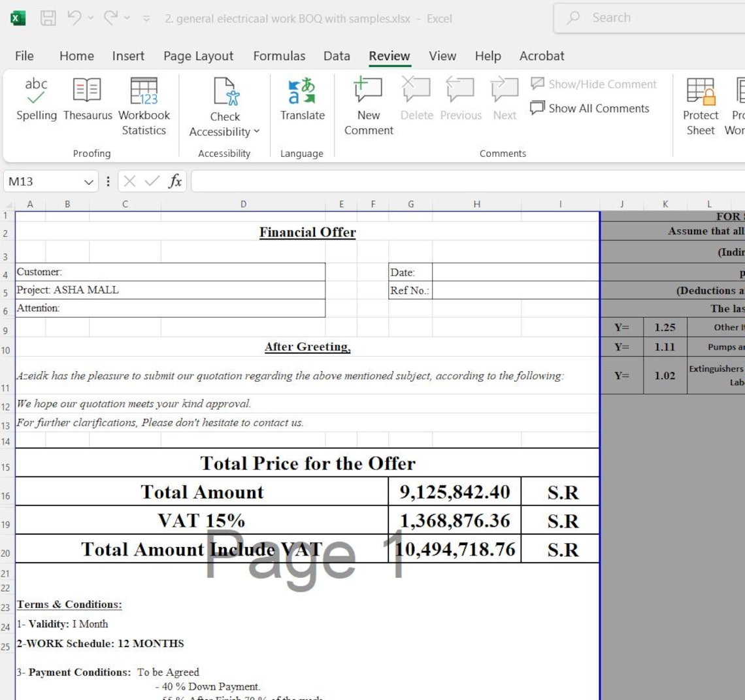Image resolution: width=745 pixels, height=700 pixels.
Task: Toggle Show/Hide Comment
Action: pos(593,84)
